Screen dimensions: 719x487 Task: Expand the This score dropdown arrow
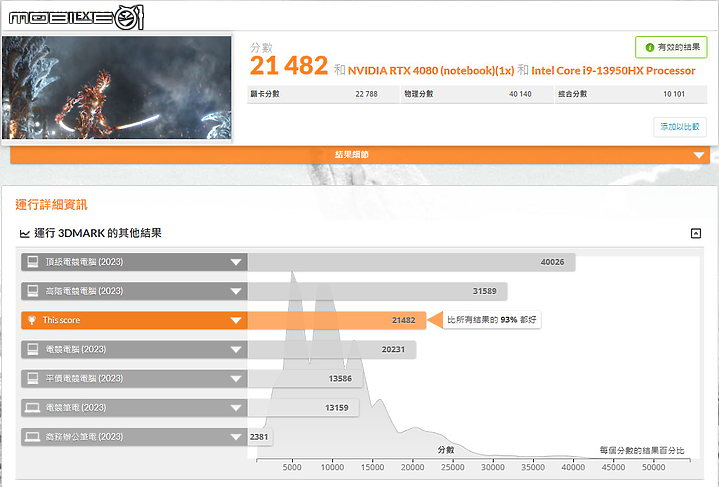(236, 320)
